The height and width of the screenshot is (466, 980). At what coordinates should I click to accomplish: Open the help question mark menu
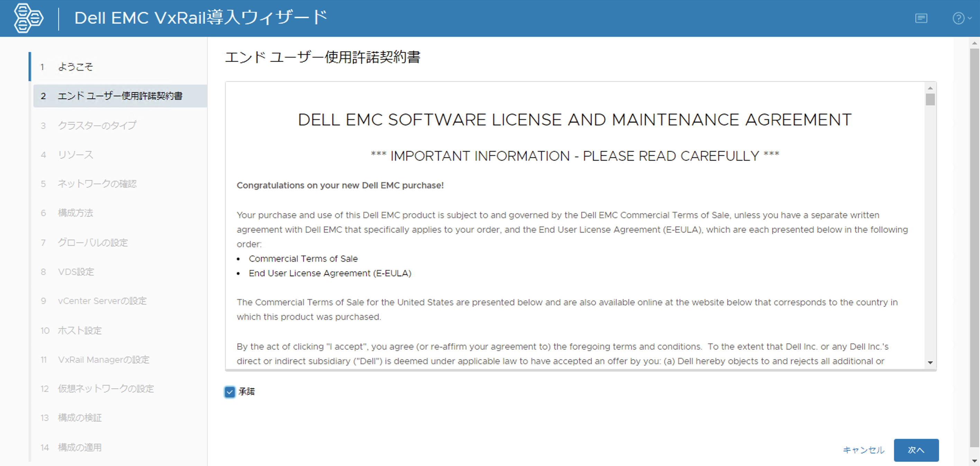point(959,18)
